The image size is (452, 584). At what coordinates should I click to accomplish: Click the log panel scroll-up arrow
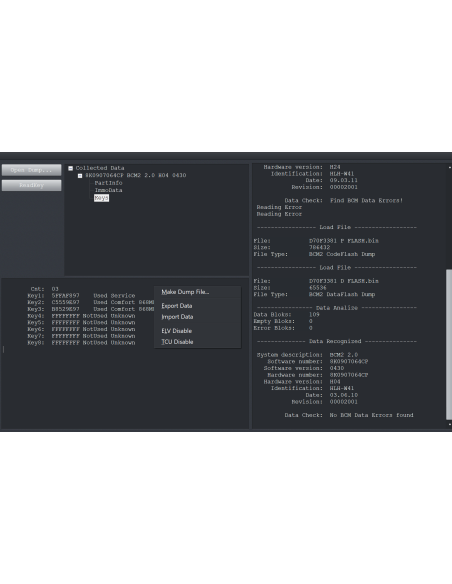point(449,167)
